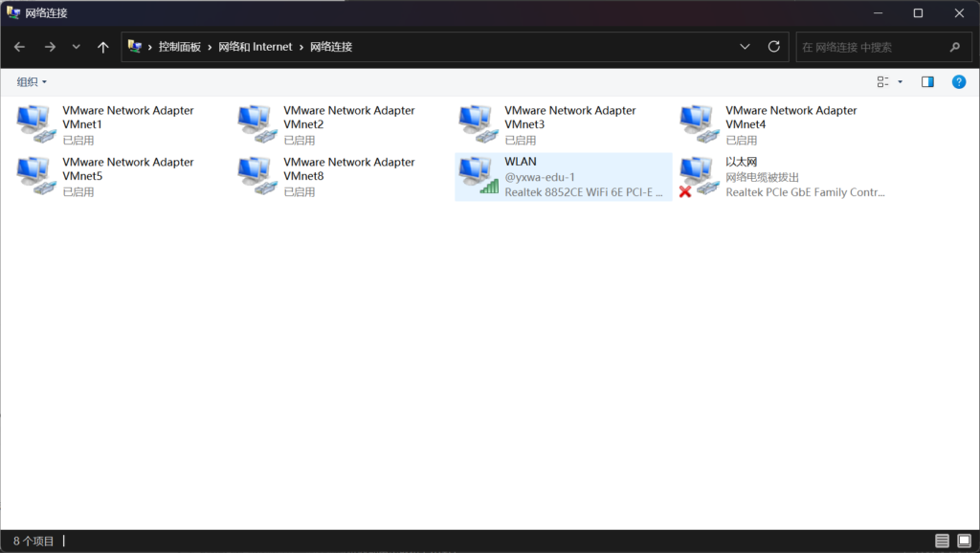Select the VMware Network Adapter VMnet4 icon
The height and width of the screenshot is (553, 980).
[699, 124]
